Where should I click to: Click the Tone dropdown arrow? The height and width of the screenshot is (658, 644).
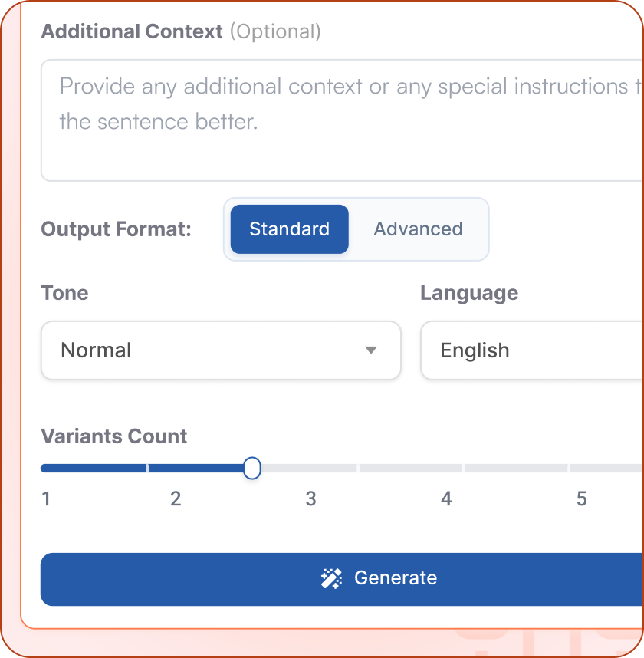pos(371,350)
